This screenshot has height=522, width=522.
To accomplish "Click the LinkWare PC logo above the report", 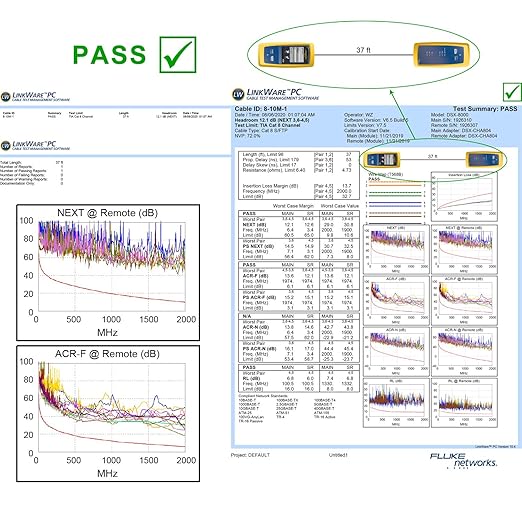I will pyautogui.click(x=276, y=94).
